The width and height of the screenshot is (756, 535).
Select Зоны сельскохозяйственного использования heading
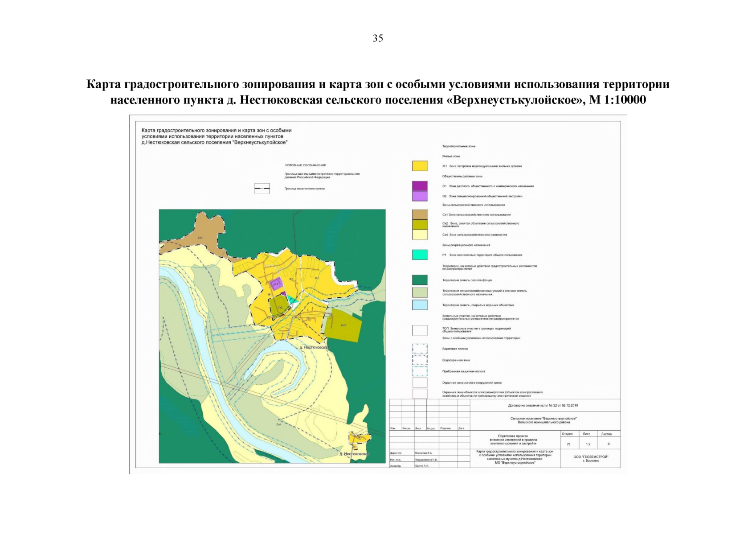pos(474,205)
